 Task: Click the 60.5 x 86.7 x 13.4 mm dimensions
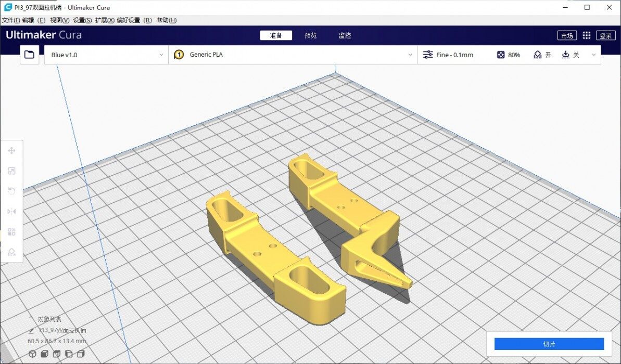pos(57,341)
